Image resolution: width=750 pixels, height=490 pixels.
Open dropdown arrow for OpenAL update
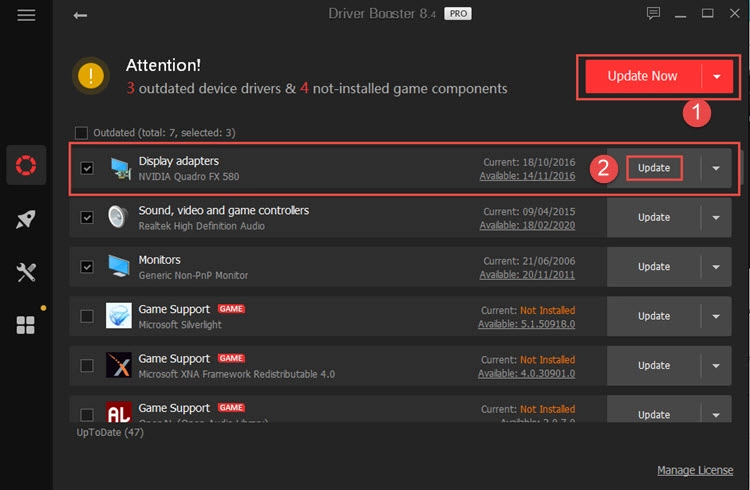click(716, 414)
